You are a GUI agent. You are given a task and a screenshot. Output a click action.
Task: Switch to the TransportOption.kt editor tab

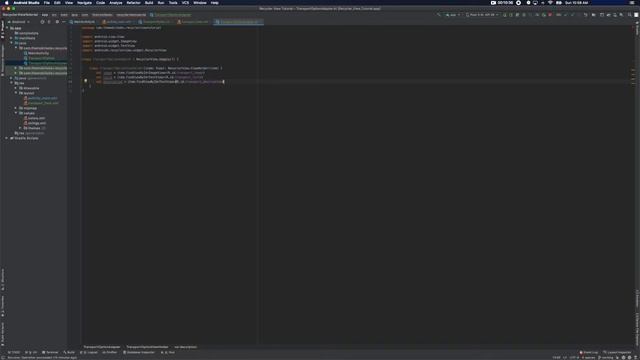pos(155,22)
